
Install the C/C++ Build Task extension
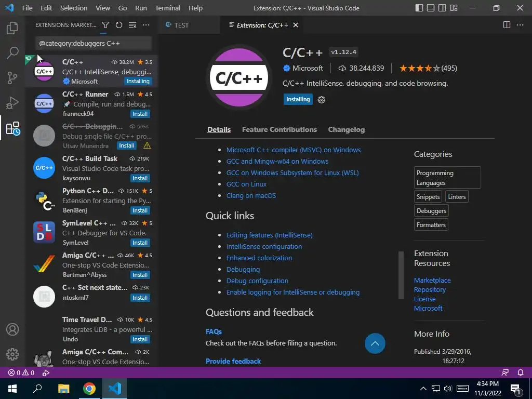click(140, 178)
